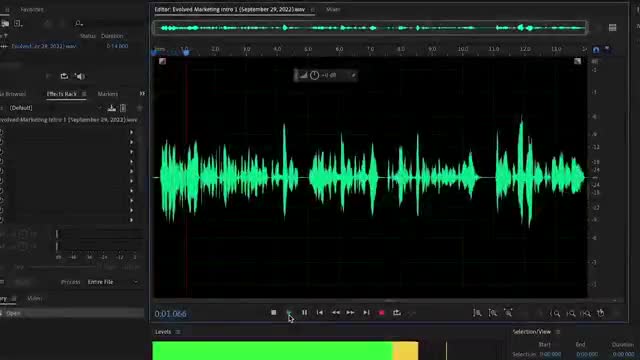Viewport: 640px width, 360px height.
Task: Click Zoom Out Time magnifier icon
Action: 524,313
